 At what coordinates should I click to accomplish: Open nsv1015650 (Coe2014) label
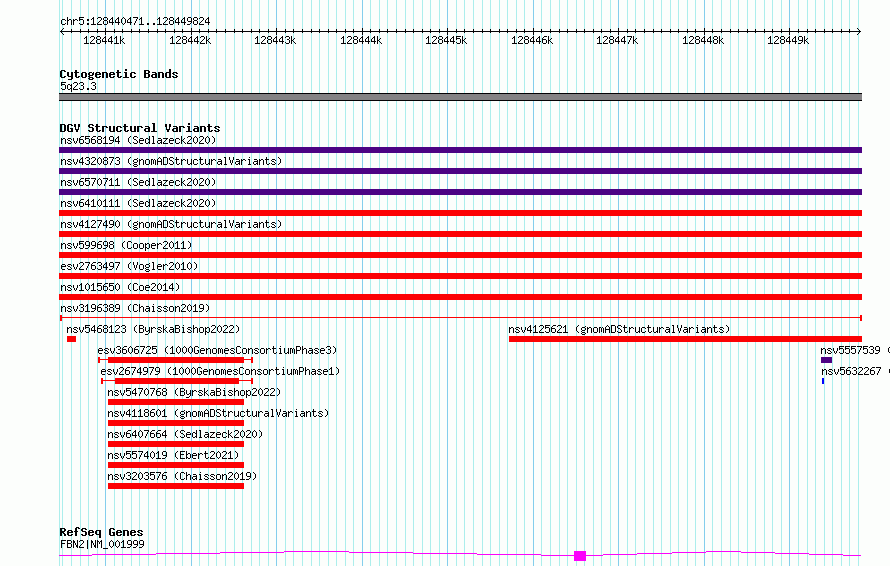[x=120, y=287]
